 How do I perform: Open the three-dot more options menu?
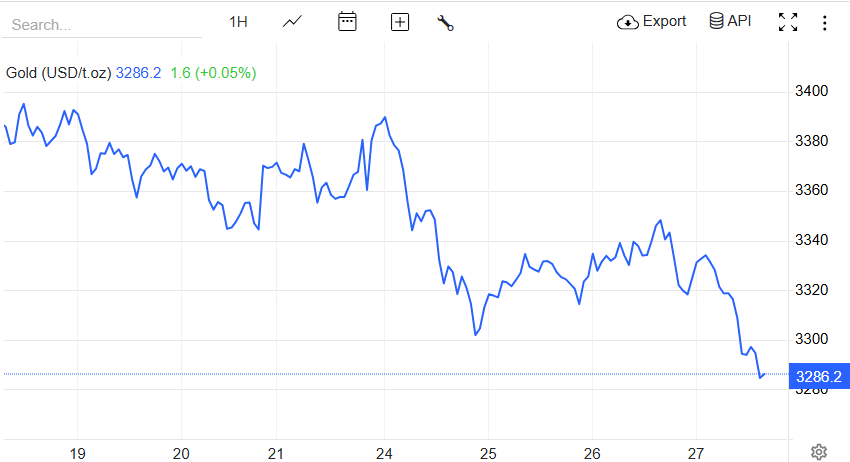[825, 22]
